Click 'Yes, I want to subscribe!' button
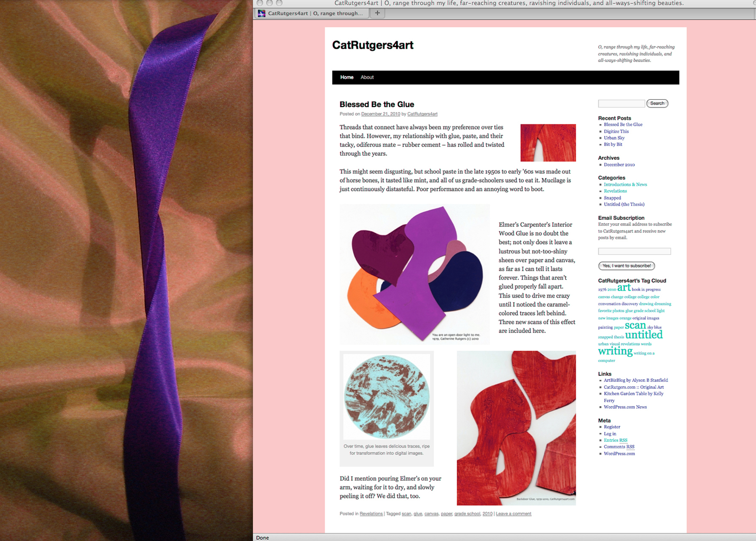 (x=626, y=266)
